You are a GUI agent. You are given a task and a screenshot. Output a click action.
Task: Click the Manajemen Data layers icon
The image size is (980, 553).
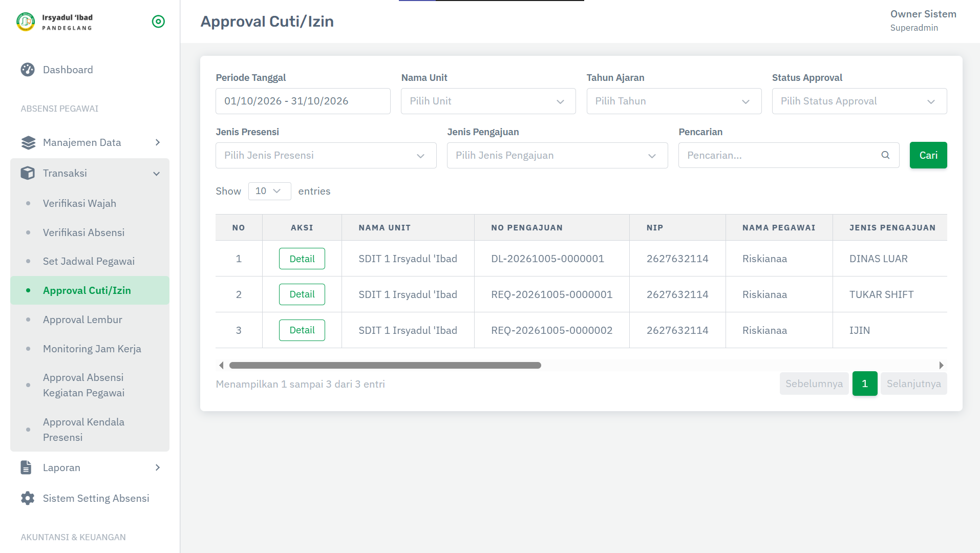28,143
